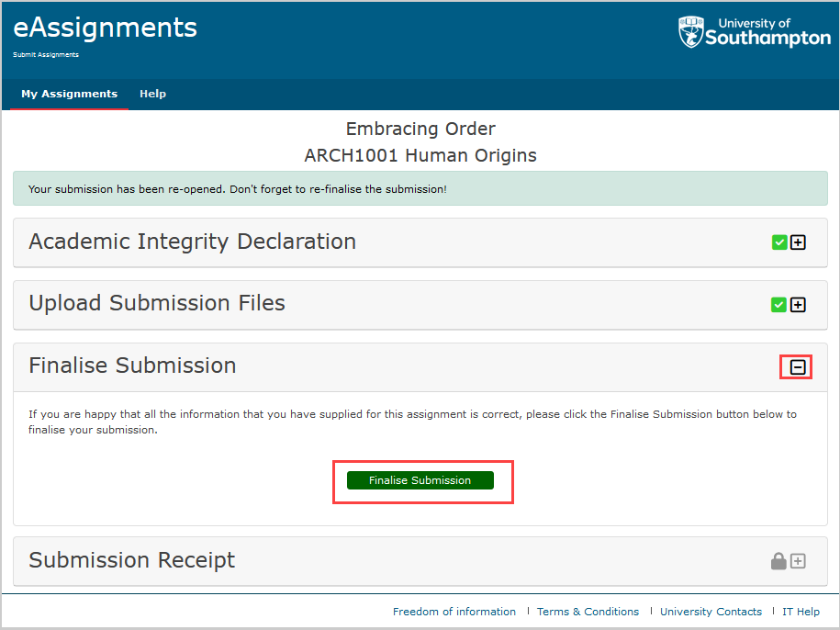Click the Submit Assignments label under the logo

[44, 54]
